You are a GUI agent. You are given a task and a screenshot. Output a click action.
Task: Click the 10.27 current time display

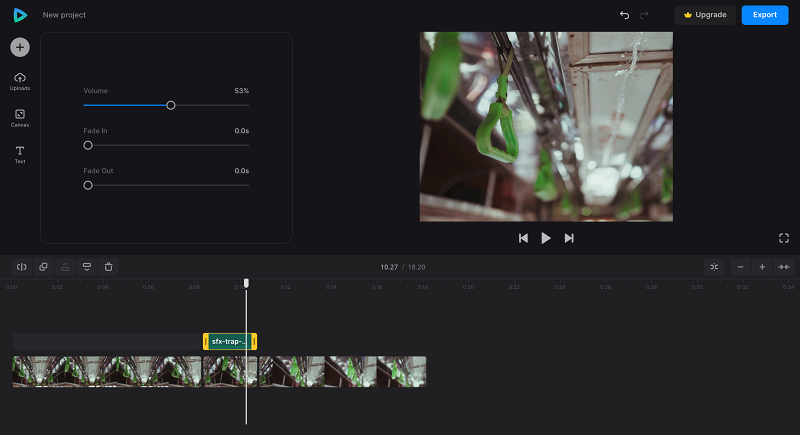389,267
